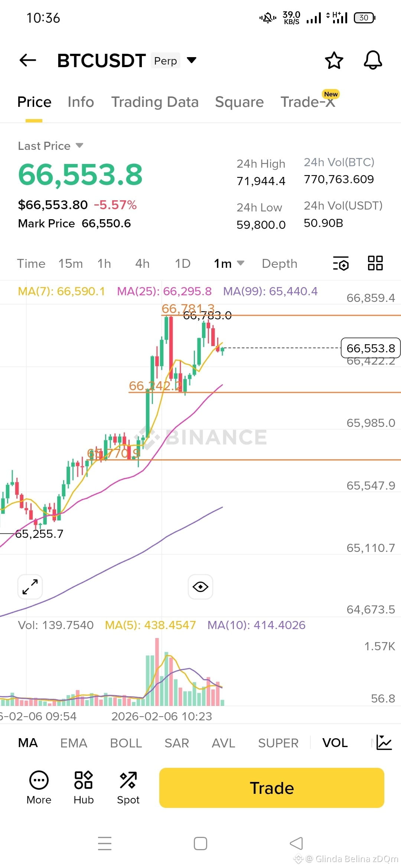This screenshot has height=868, width=401.
Task: Go back using the left arrow
Action: coord(28,60)
